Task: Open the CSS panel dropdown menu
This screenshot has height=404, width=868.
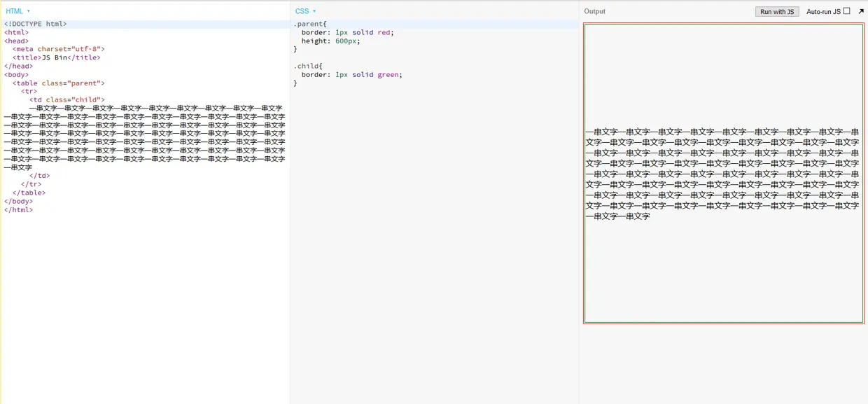Action: (x=314, y=11)
